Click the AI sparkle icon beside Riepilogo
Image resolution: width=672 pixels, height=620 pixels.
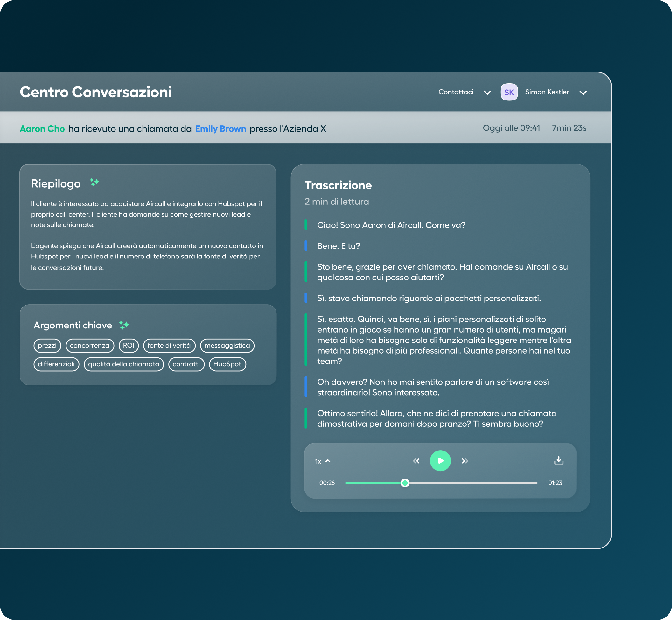click(94, 182)
